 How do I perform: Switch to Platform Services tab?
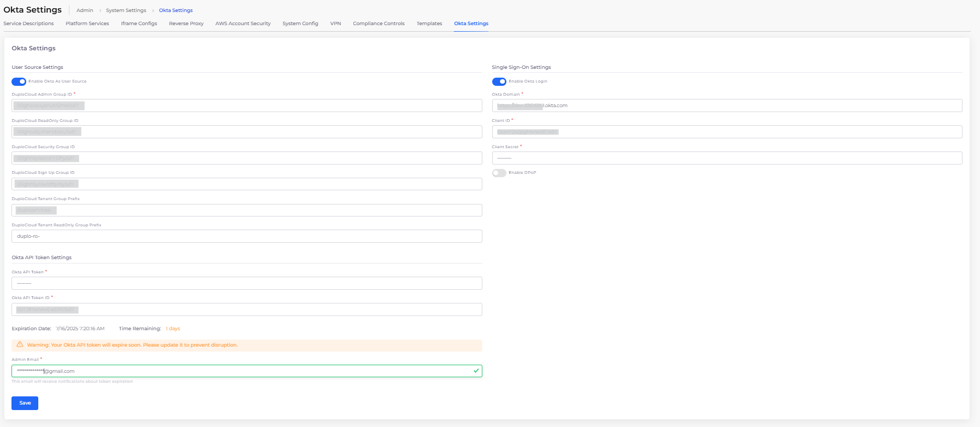pyautogui.click(x=87, y=24)
